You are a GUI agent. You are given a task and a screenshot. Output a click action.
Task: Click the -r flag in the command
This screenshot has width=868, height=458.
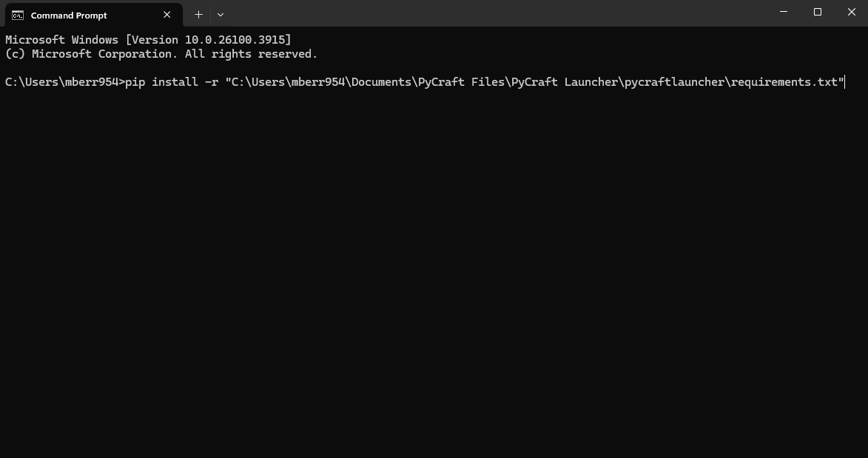212,82
